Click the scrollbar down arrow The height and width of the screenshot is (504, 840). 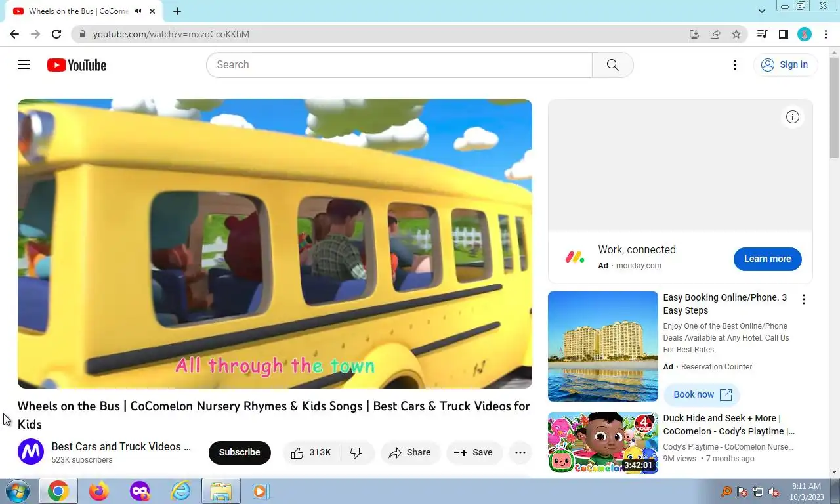pos(834,472)
